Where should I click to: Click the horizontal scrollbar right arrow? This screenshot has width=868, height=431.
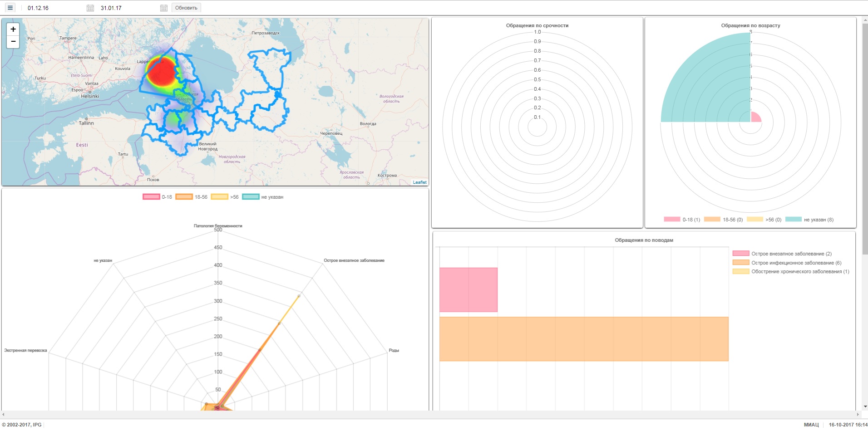point(858,414)
